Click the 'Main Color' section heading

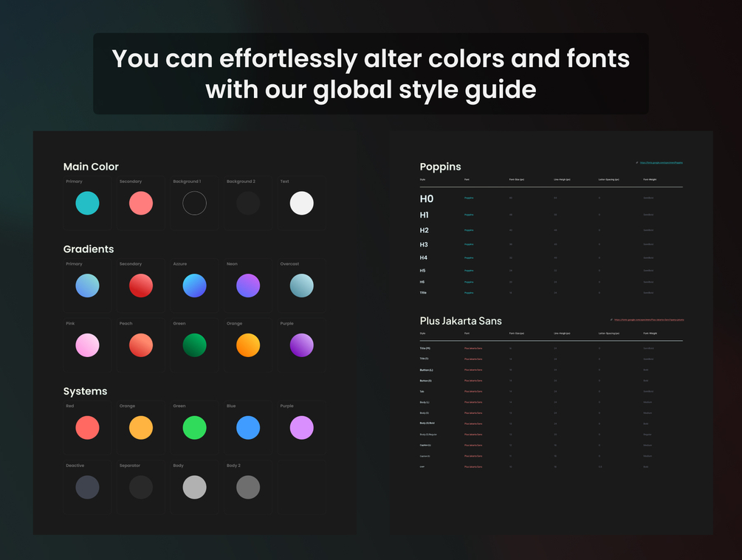pyautogui.click(x=91, y=167)
